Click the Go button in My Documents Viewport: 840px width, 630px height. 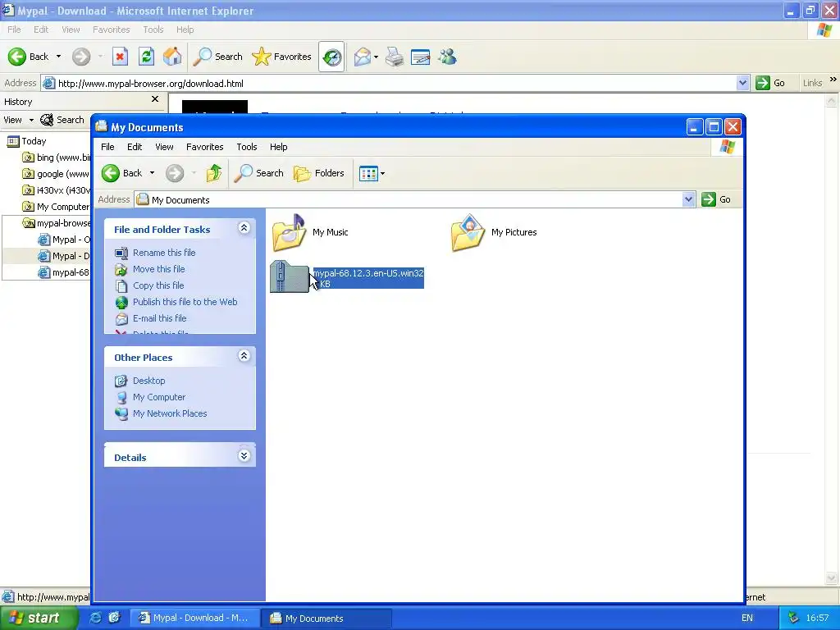coord(716,199)
